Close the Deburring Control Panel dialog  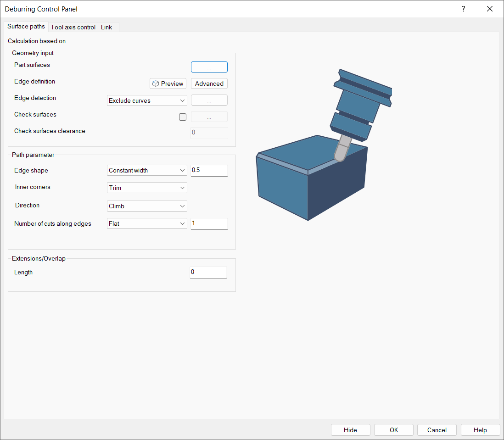coord(489,9)
